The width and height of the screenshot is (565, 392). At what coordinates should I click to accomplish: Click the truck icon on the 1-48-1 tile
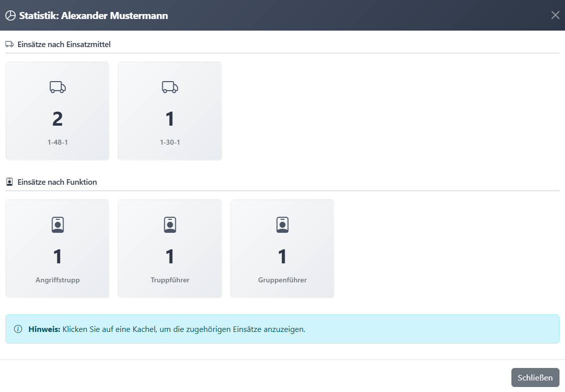58,87
